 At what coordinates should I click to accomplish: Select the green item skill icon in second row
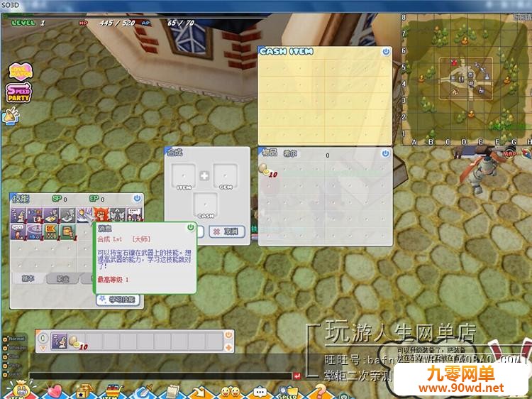67,231
